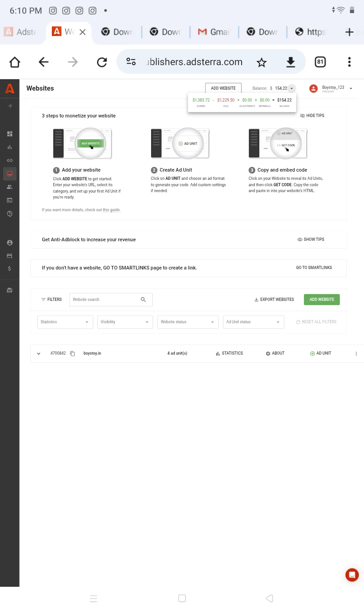
Task: Click the GO TO SMARTLINKS link
Action: click(x=314, y=268)
